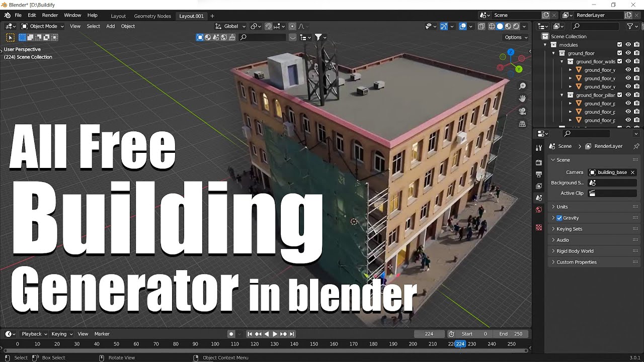
Task: Open the Render menu
Action: 50,15
